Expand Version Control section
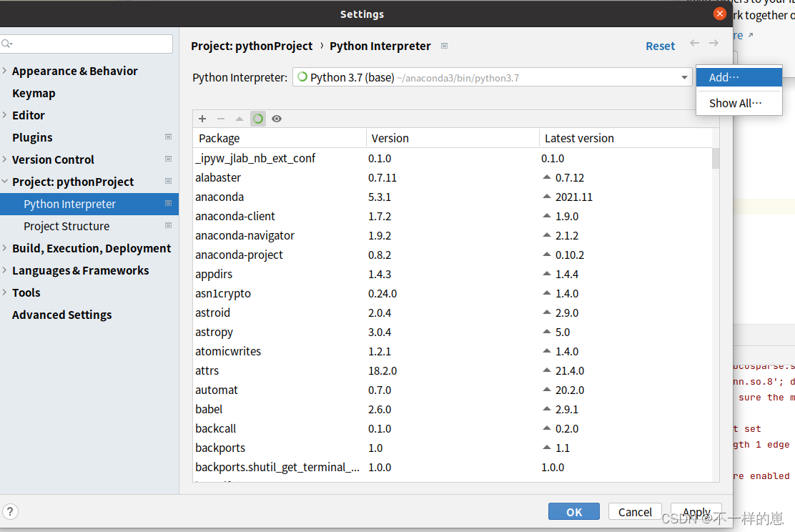The image size is (795, 532). pos(4,159)
